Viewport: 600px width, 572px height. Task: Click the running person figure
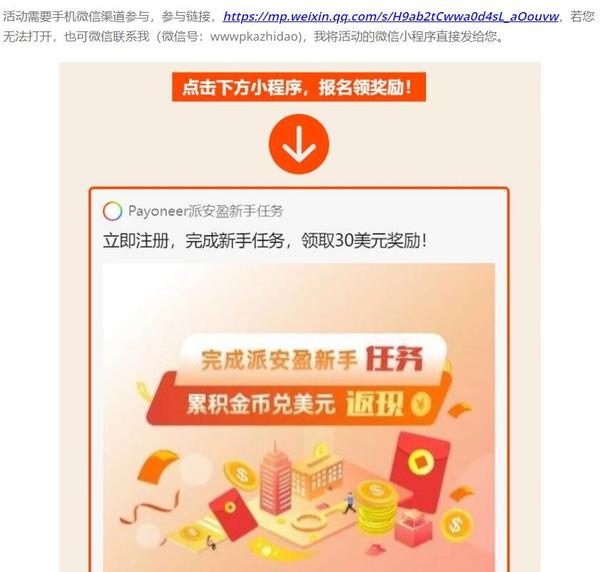tap(349, 502)
